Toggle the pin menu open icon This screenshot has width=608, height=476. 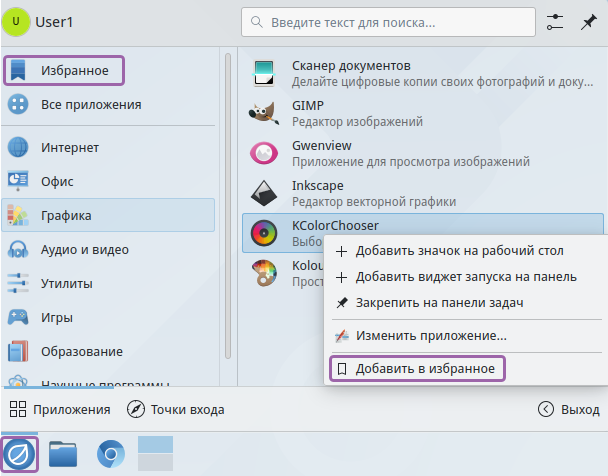coord(587,22)
